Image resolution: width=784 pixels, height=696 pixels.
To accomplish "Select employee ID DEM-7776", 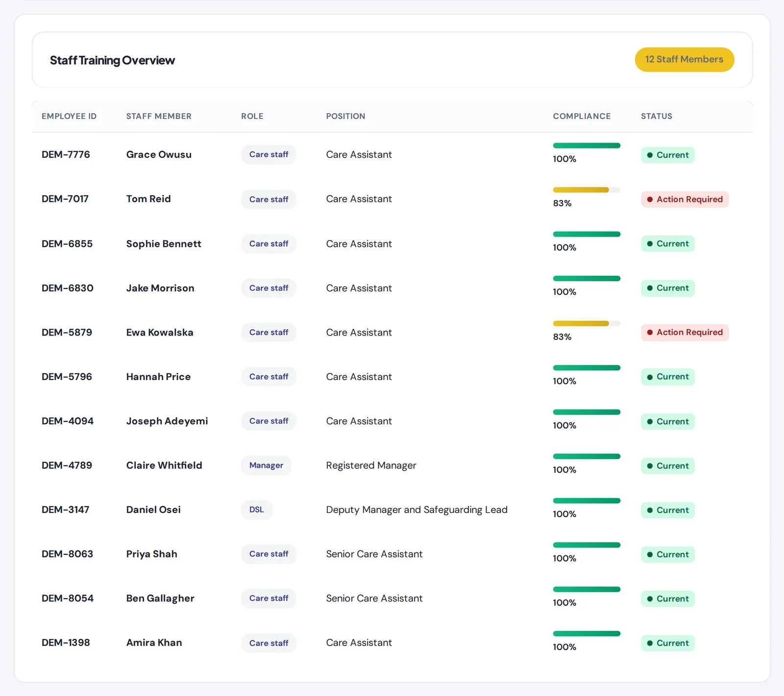I will point(66,154).
